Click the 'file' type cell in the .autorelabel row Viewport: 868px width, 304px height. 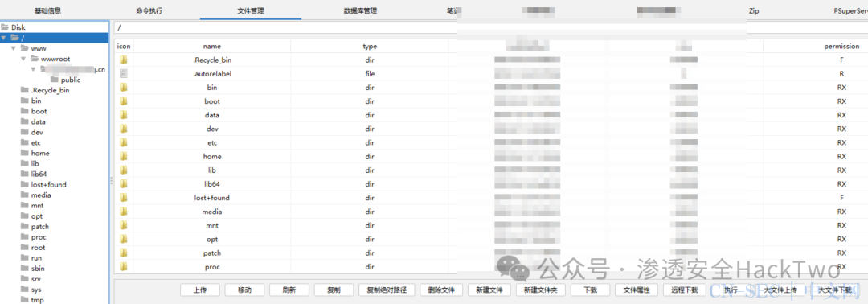tap(370, 74)
